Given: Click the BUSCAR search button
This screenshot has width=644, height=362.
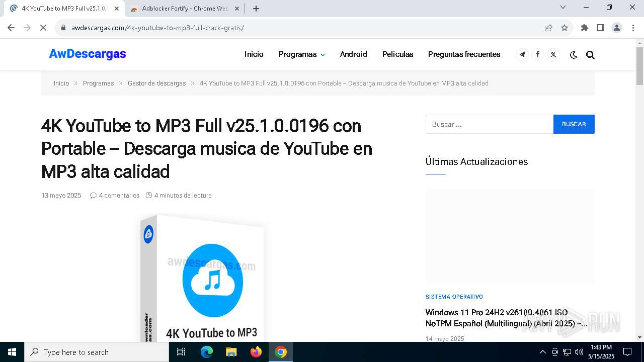Looking at the screenshot, I should [x=574, y=124].
